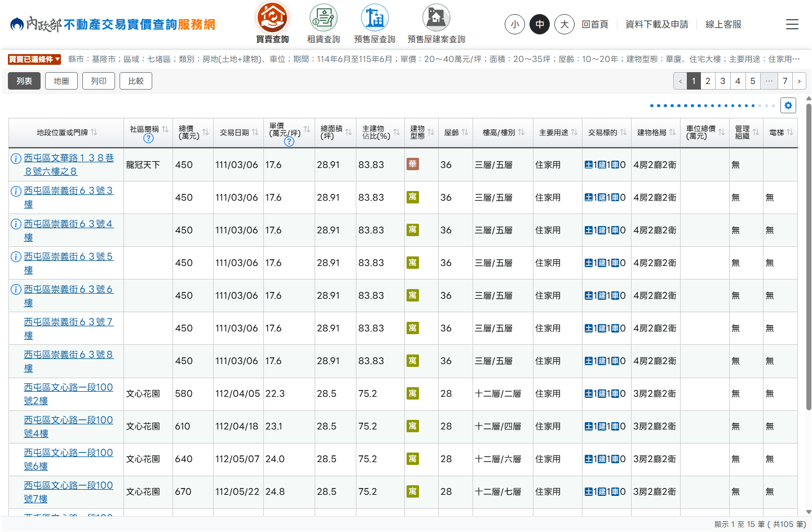Switch to 地圖 view
Screen dimensions: 812x532
(61, 81)
